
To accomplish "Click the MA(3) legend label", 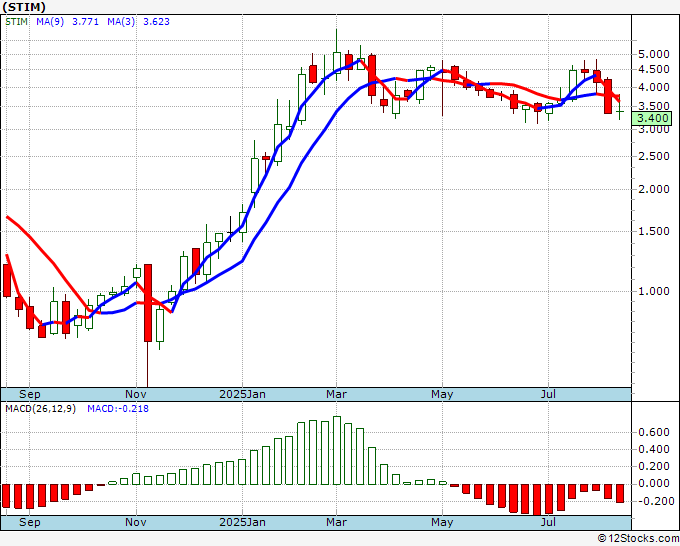I will pos(121,22).
